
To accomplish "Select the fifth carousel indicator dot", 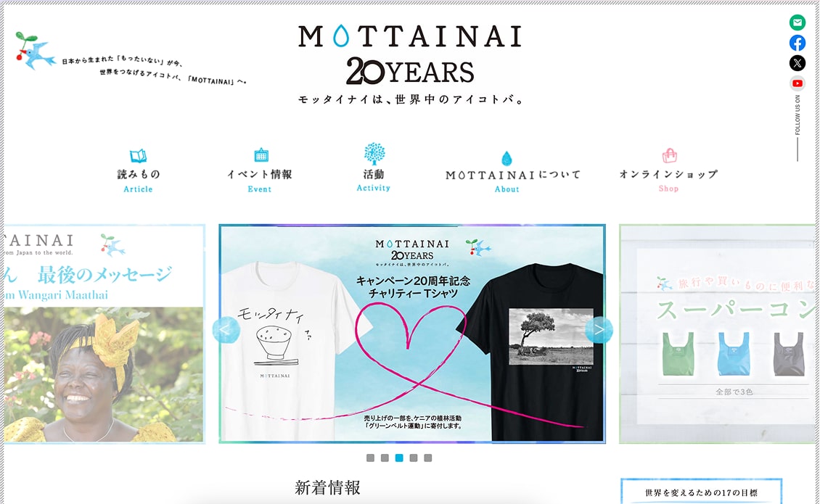I will coord(428,458).
